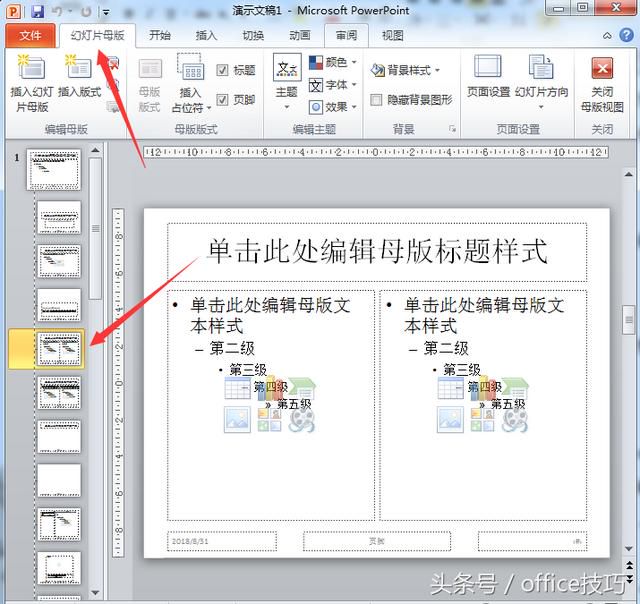Open the 文件 (File) tab
Screen dimensions: 640x604
[x=30, y=36]
